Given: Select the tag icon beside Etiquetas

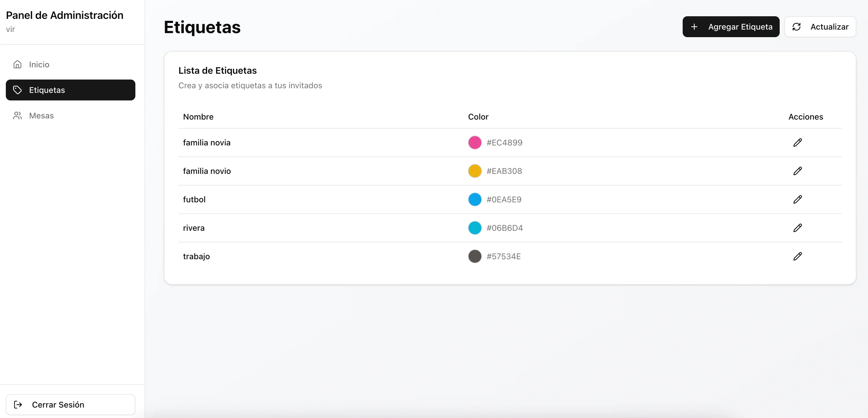Looking at the screenshot, I should pos(18,90).
